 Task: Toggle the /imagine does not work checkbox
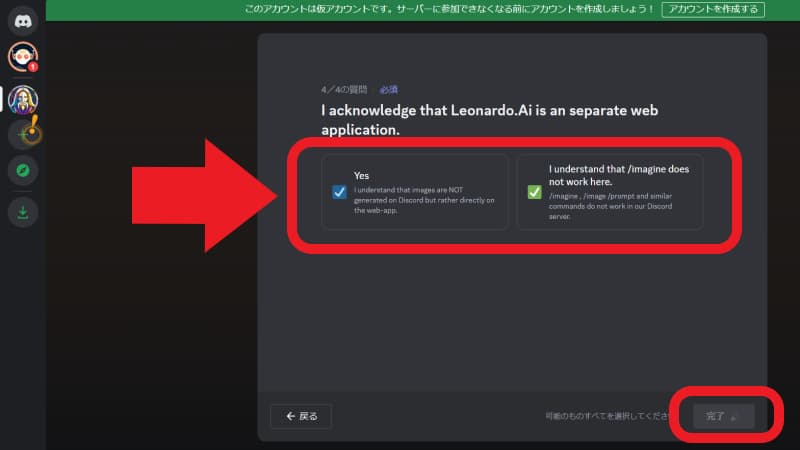pyautogui.click(x=534, y=192)
